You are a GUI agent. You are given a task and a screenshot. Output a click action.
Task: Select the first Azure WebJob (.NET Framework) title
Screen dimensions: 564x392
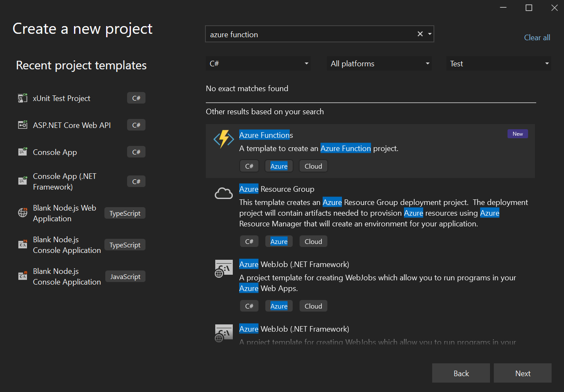294,264
